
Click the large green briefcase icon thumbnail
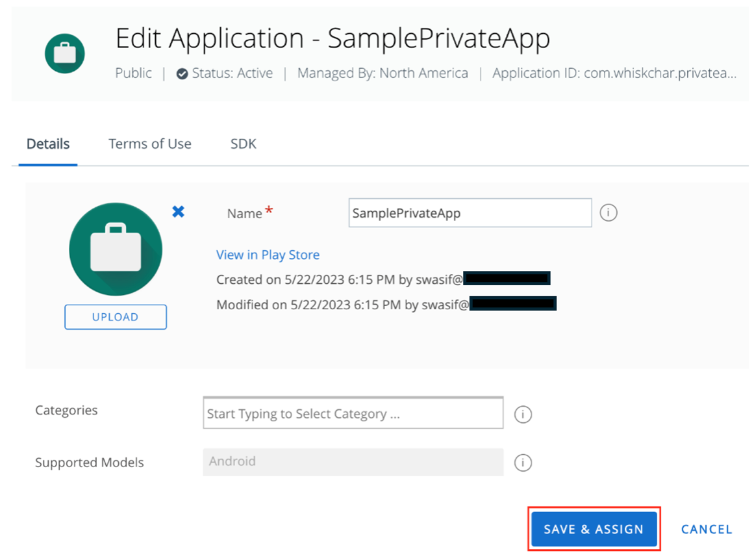coord(115,249)
